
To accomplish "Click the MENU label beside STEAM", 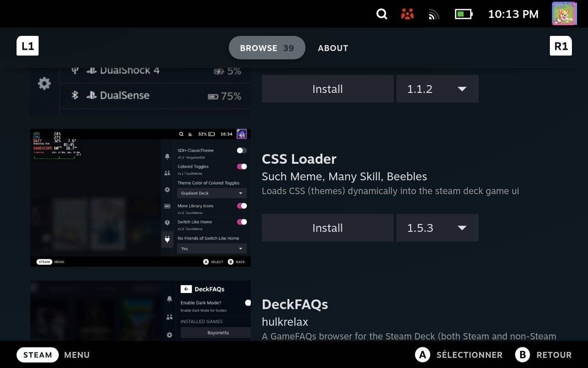I will pyautogui.click(x=77, y=355).
